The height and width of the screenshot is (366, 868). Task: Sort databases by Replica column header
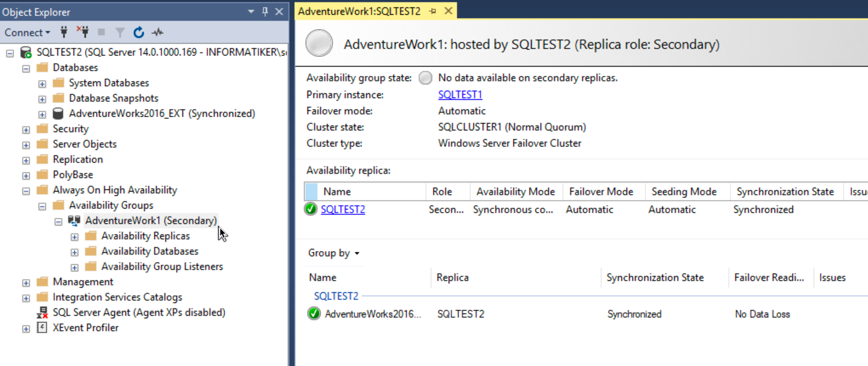pyautogui.click(x=516, y=277)
